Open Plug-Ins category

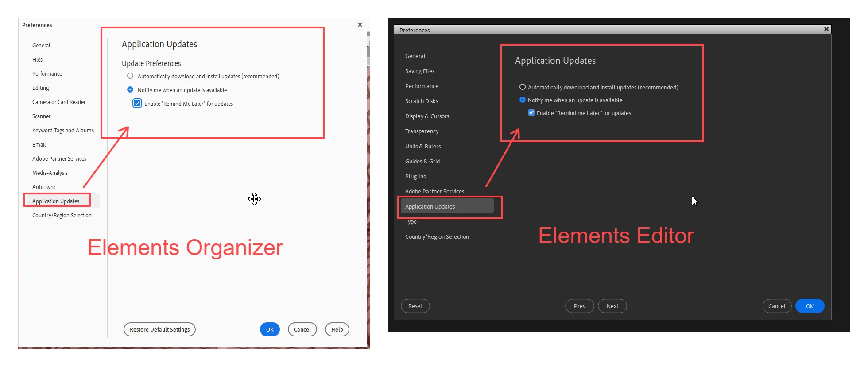[x=415, y=176]
